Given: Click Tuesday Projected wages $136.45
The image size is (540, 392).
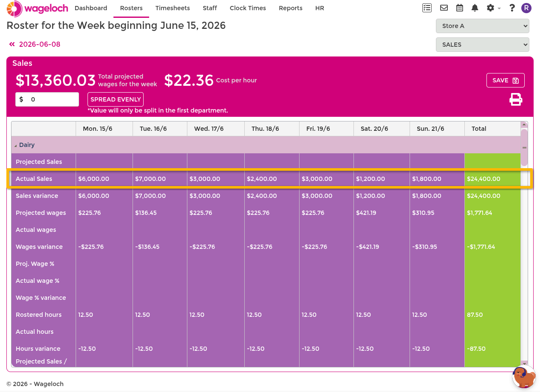Looking at the screenshot, I should point(160,213).
